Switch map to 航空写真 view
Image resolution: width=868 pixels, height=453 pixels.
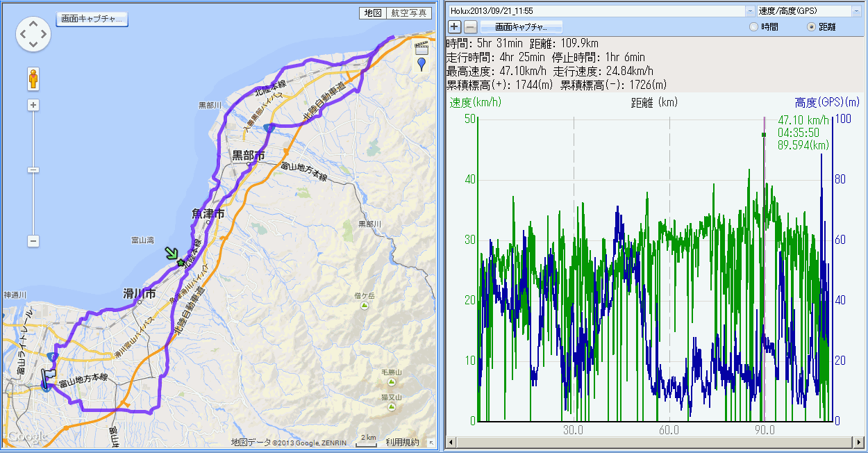click(409, 13)
